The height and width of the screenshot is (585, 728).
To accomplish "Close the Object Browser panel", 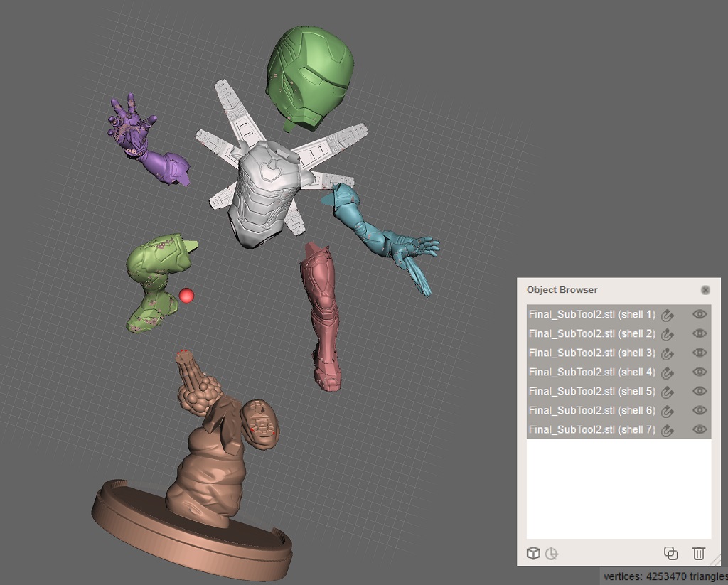I will coord(705,290).
